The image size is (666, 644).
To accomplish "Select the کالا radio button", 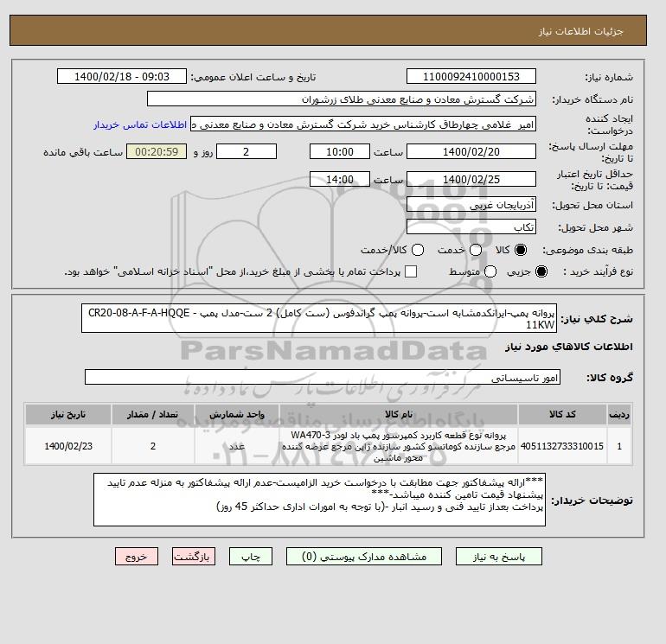I will [521, 250].
